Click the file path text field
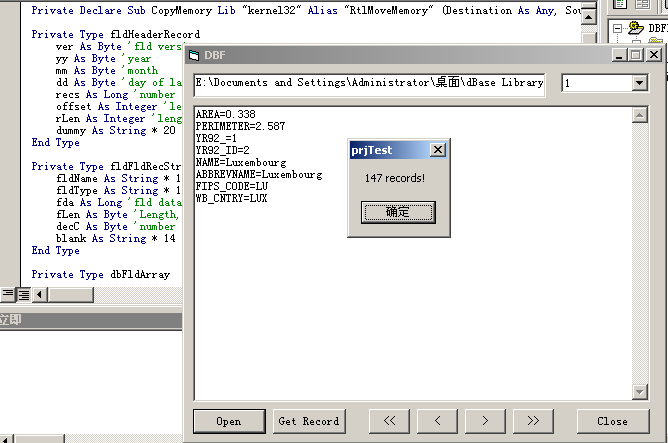This screenshot has width=668, height=443. point(369,84)
